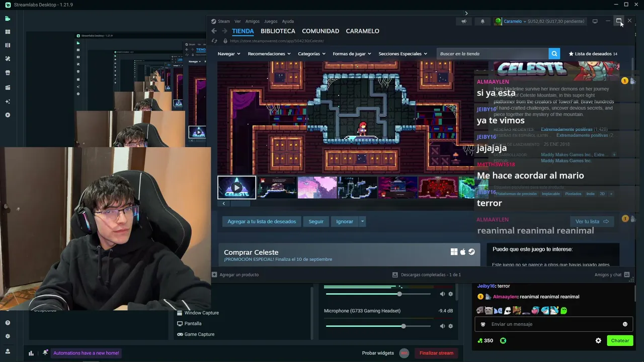Click Agregar un producto in Steam
This screenshot has height=362, width=644.
[x=235, y=275]
